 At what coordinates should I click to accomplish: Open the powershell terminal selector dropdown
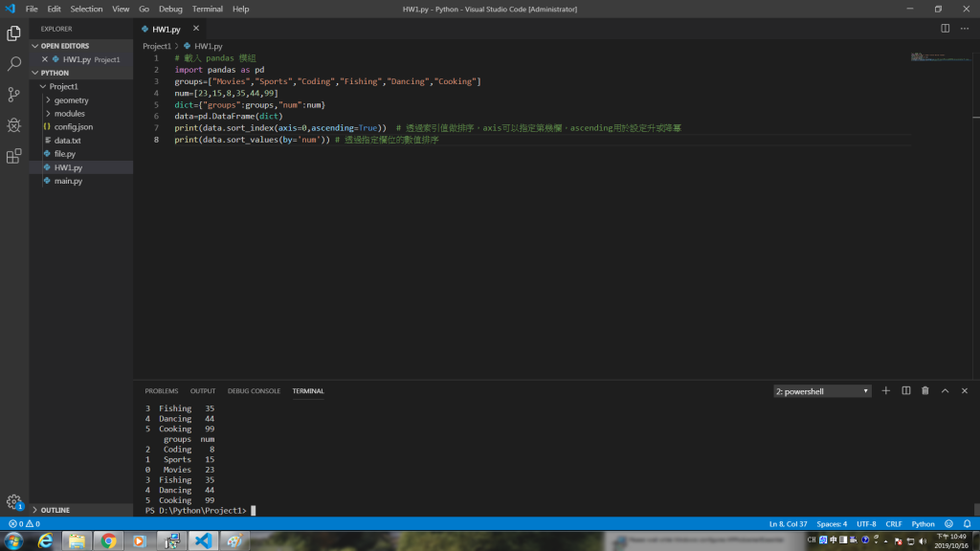pyautogui.click(x=822, y=391)
